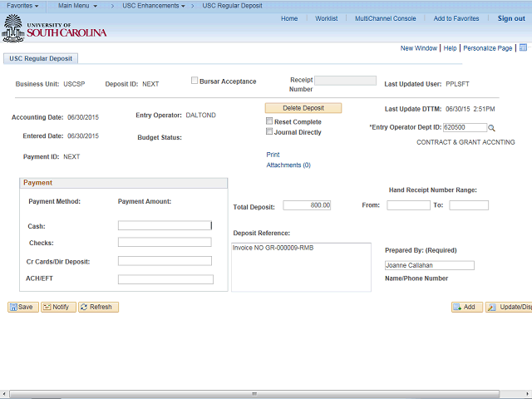Screen dimensions: 532x399
Task: Switch to the USC Regular Deposit tab
Action: click(41, 58)
